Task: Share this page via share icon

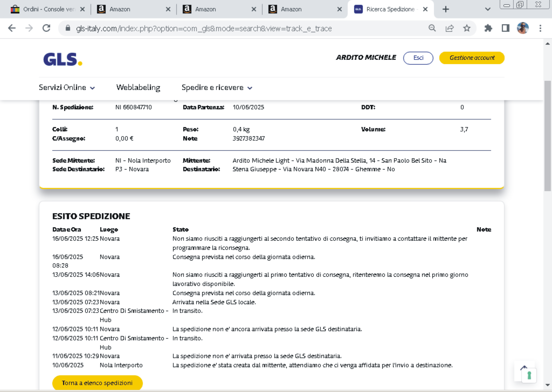Action: point(450,28)
